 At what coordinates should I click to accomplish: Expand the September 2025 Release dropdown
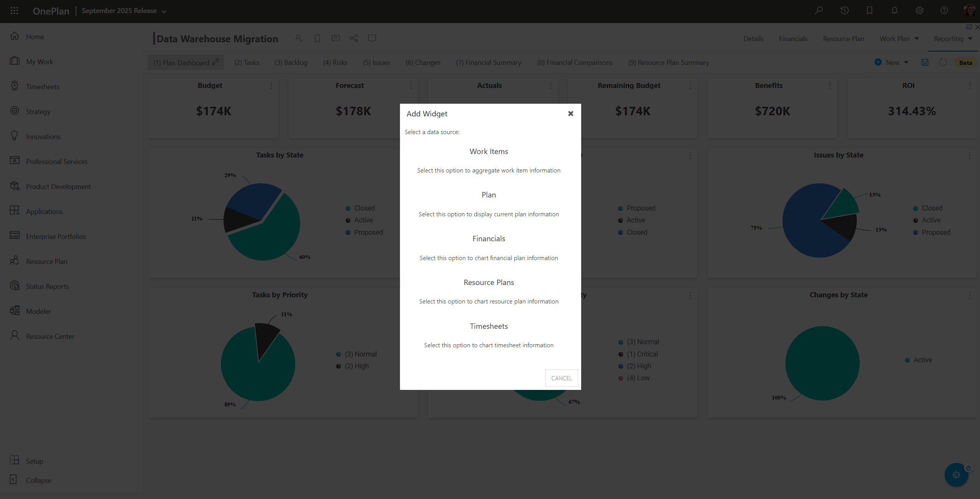[x=124, y=11]
